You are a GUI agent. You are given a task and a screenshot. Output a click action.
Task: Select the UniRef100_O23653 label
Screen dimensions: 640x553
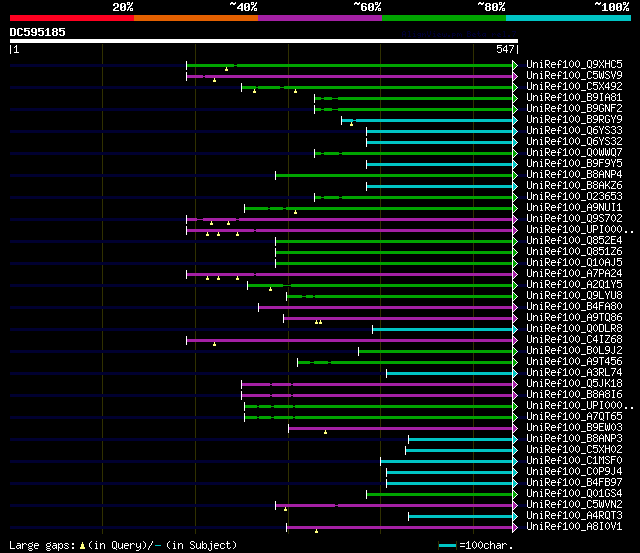coord(574,197)
